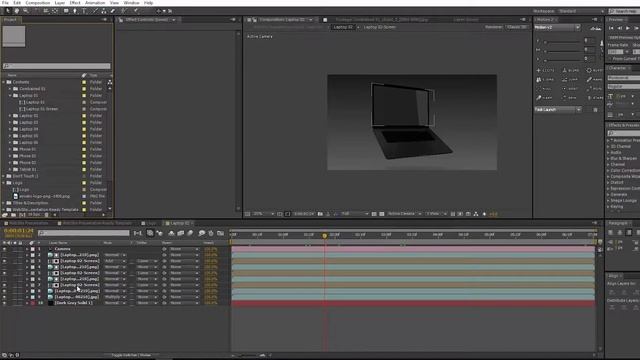Open the Active Camera view dropdown

tap(404, 214)
